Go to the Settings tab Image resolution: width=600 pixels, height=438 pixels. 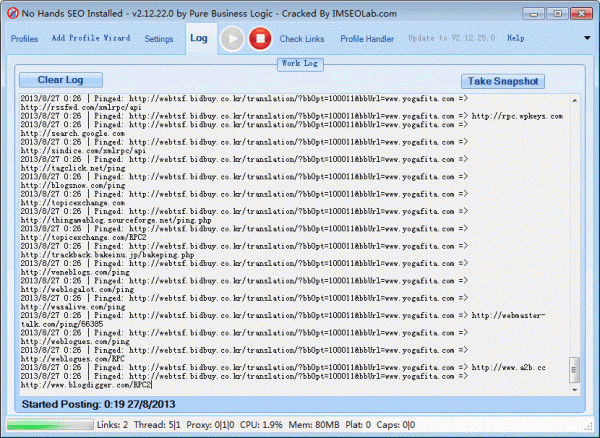[x=159, y=39]
